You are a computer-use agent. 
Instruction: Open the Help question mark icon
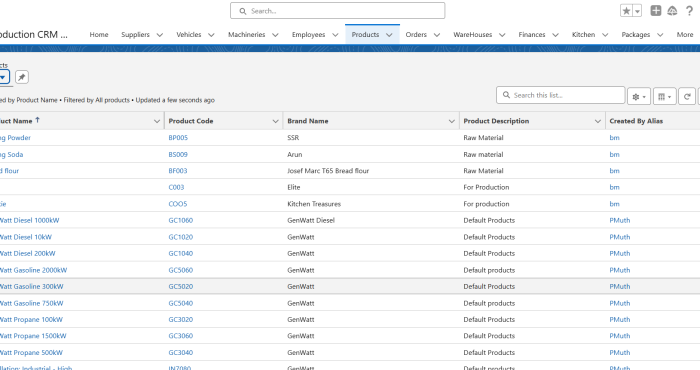pyautogui.click(x=689, y=11)
